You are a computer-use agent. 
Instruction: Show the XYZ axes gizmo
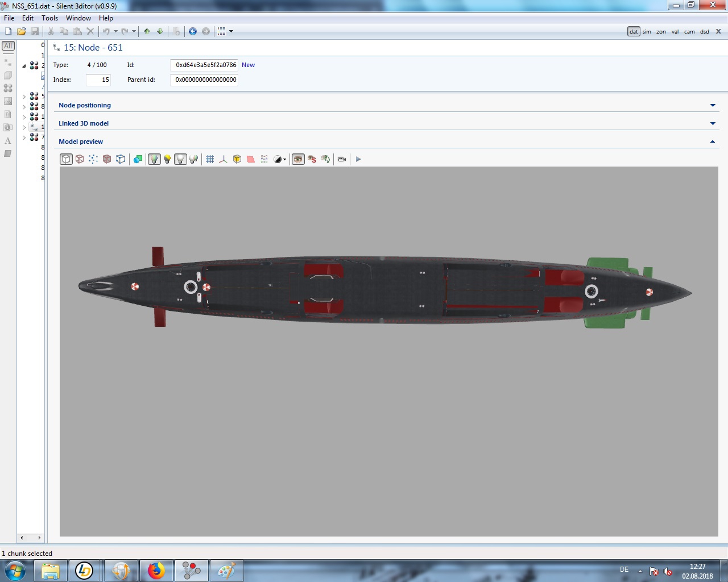point(223,159)
